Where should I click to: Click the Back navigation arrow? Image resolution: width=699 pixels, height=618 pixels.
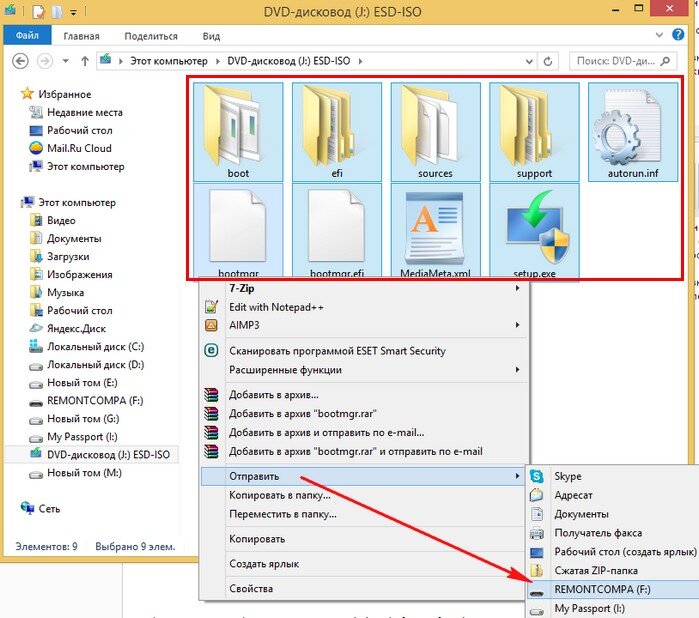point(20,61)
